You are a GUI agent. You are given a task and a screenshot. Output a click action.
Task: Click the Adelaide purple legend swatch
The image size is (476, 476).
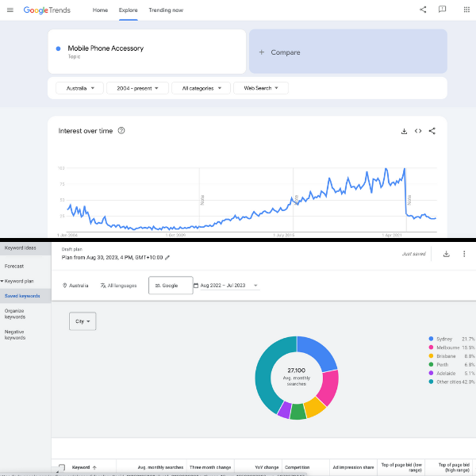431,373
